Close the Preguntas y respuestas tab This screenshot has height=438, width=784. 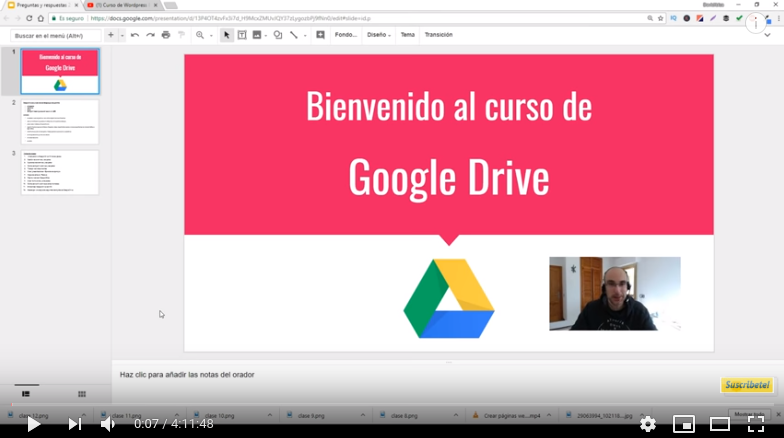coord(76,5)
